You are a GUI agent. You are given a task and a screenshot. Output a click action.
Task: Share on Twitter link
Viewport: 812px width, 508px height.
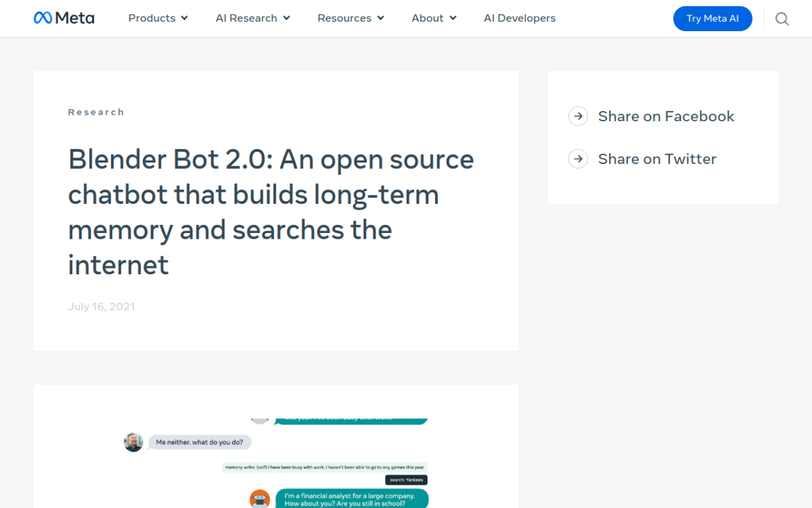point(657,159)
